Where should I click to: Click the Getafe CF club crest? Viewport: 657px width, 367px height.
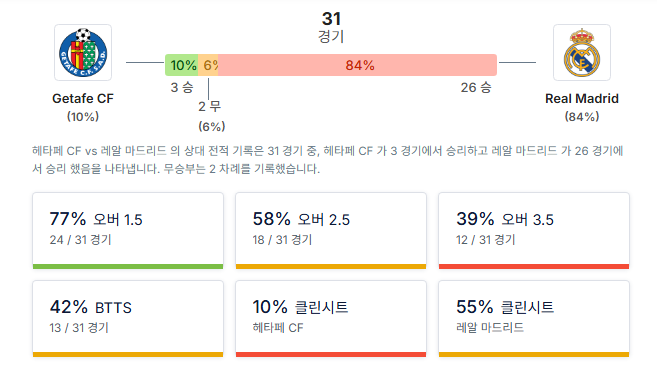83,52
